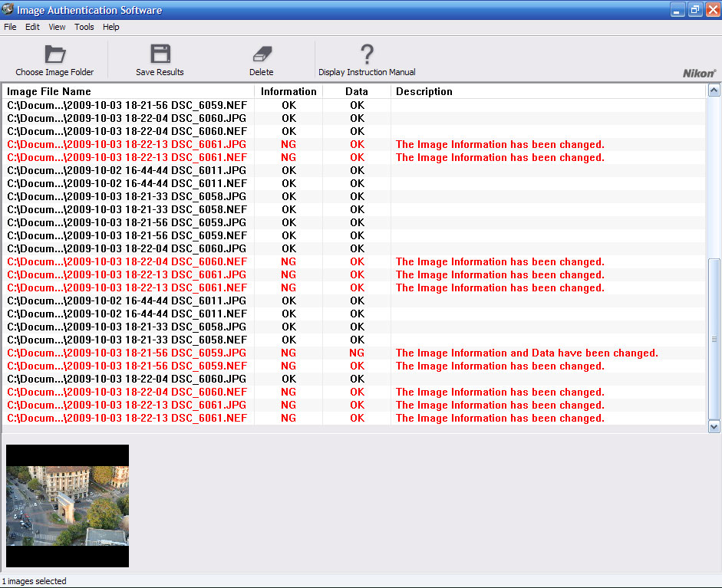Open the Edit menu
722x588 pixels.
(32, 27)
